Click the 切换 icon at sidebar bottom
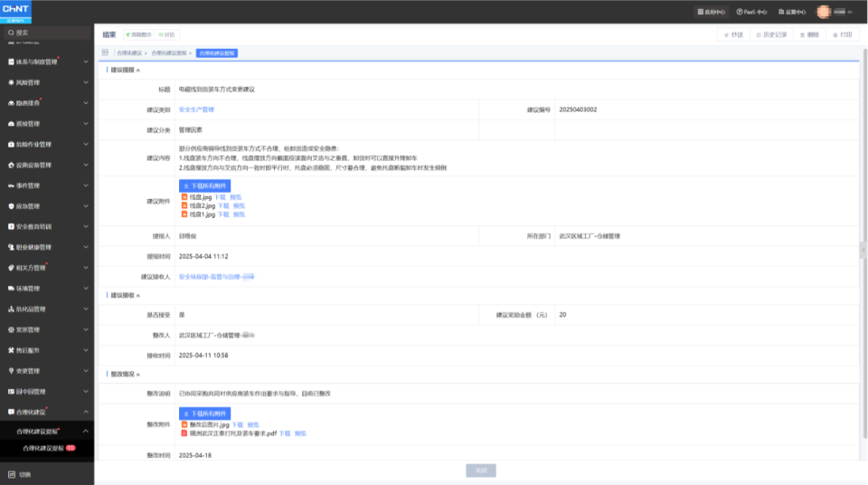 pos(12,474)
